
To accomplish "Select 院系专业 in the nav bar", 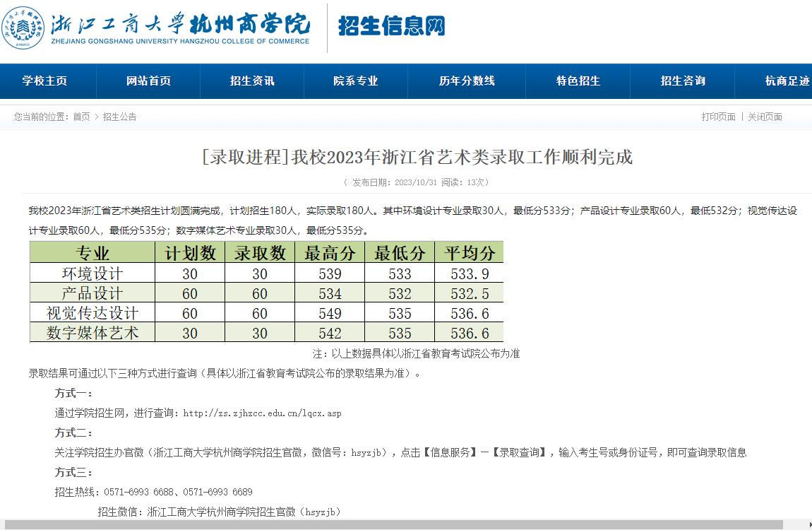I will point(356,81).
